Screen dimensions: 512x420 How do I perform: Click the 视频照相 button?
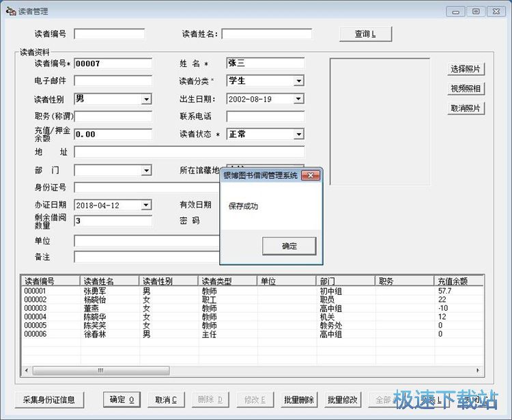click(x=466, y=89)
